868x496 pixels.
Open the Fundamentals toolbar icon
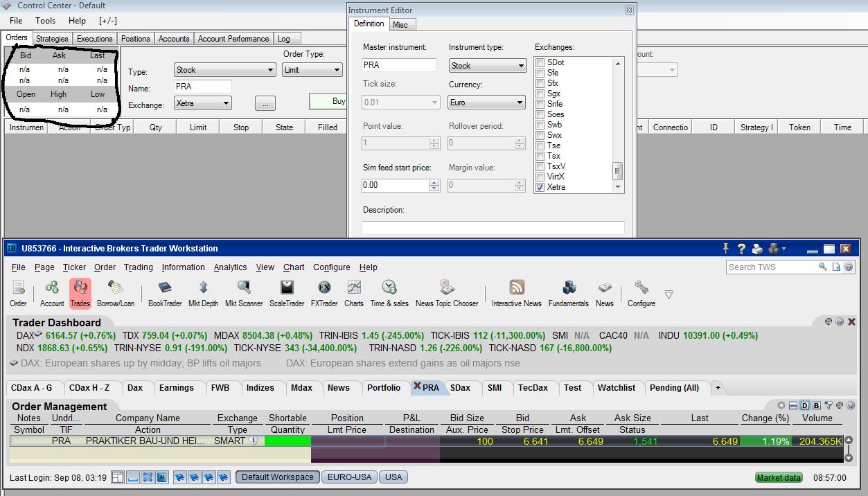coord(569,293)
